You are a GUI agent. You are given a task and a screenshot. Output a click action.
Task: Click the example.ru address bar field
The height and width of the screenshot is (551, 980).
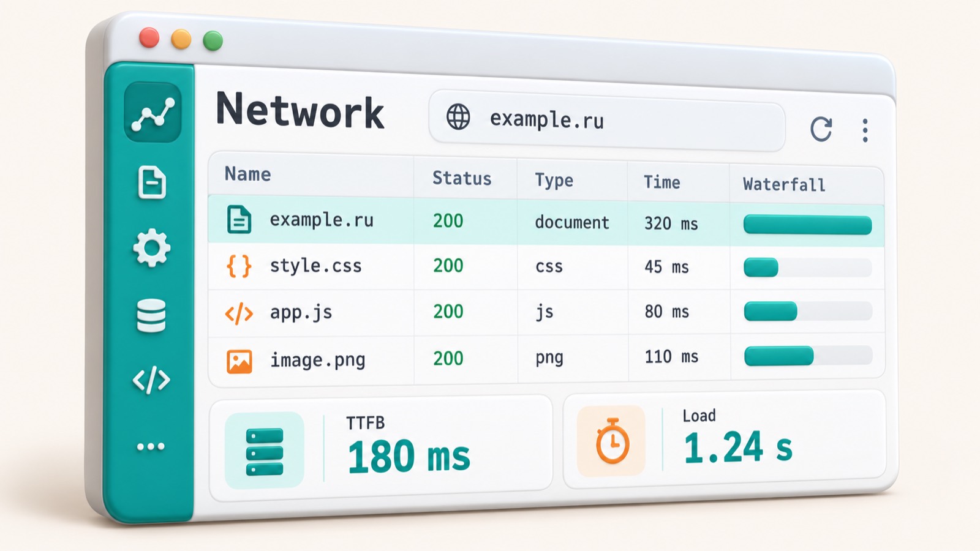coord(607,121)
